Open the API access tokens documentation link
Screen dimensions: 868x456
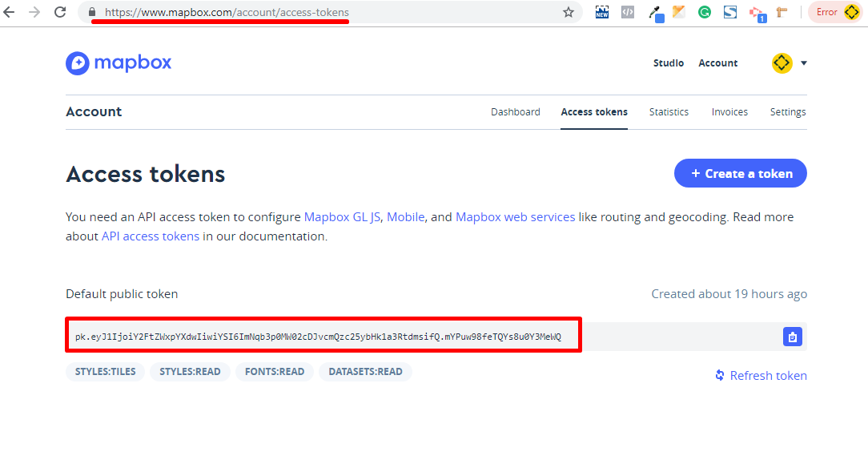tap(151, 236)
